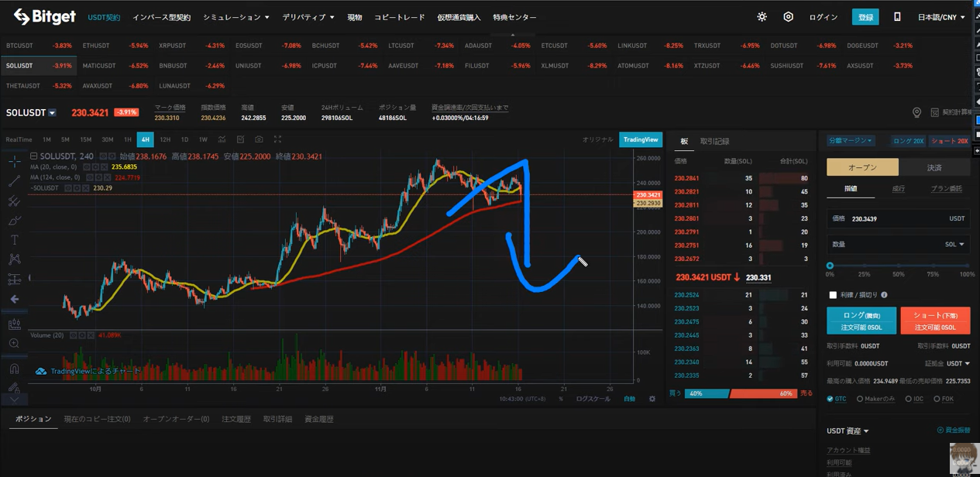980x477 pixels.
Task: Click the 登録 register button
Action: point(865,17)
